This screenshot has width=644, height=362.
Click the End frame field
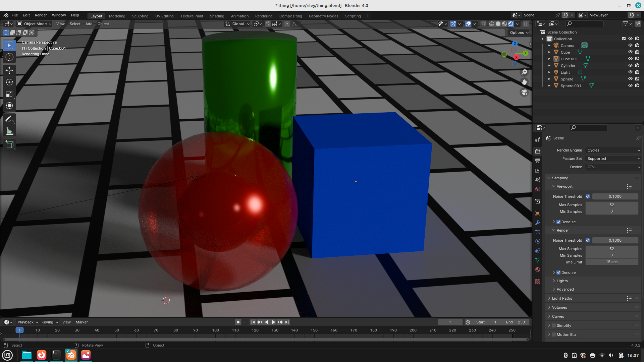point(516,322)
